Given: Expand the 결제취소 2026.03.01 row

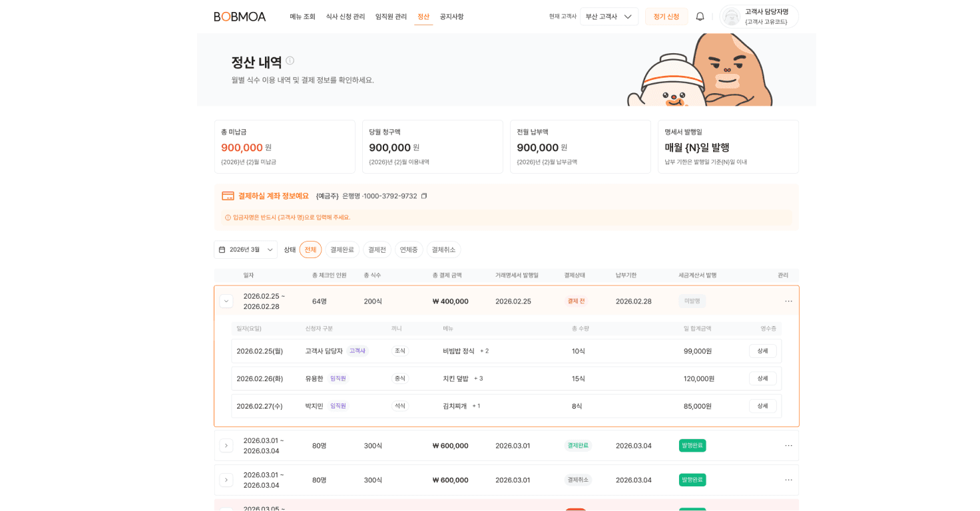Looking at the screenshot, I should pos(226,480).
